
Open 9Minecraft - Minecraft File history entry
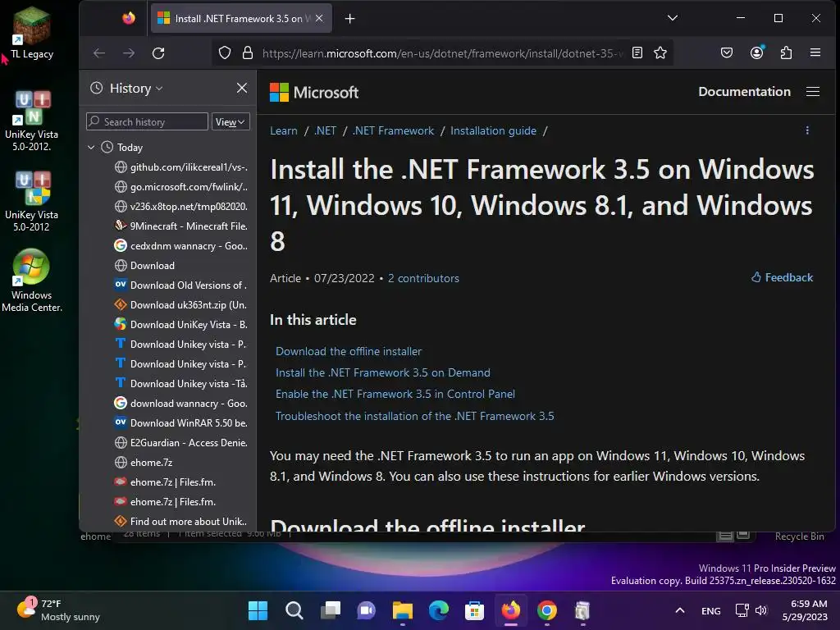coord(181,226)
